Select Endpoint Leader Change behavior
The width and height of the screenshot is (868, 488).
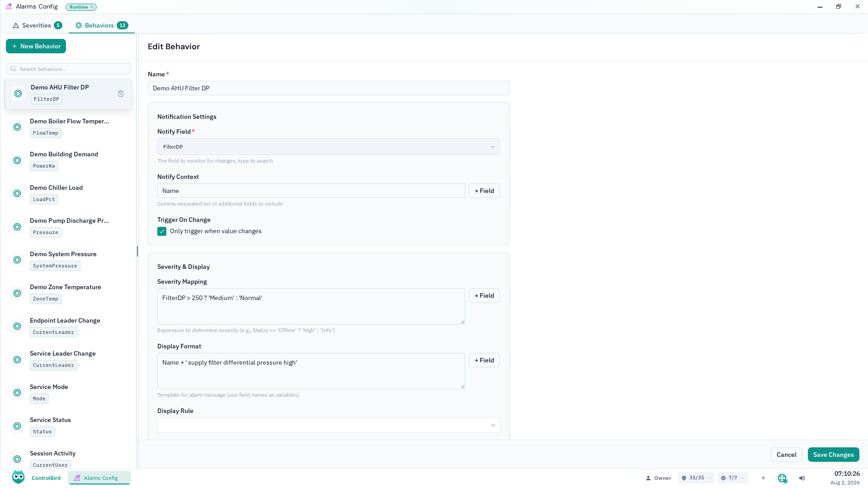click(68, 326)
